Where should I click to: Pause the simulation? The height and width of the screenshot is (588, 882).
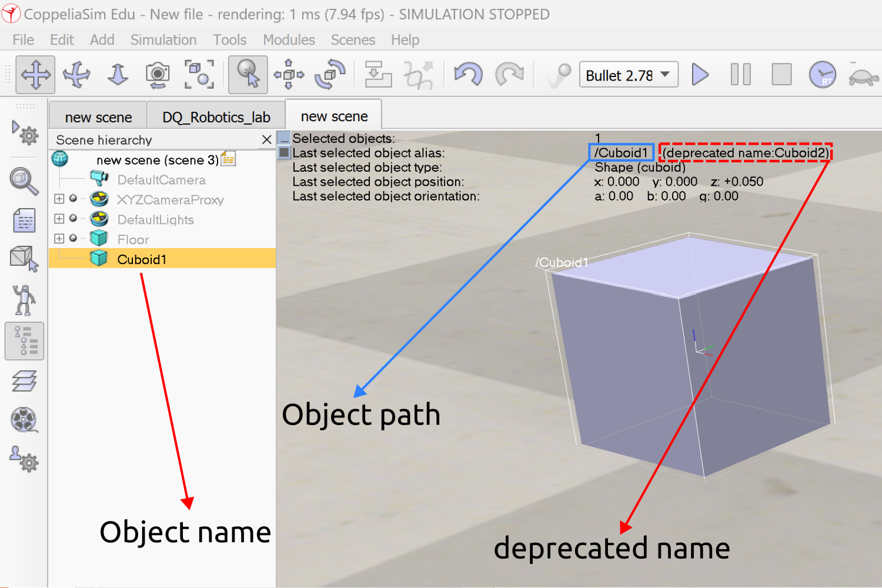click(740, 75)
